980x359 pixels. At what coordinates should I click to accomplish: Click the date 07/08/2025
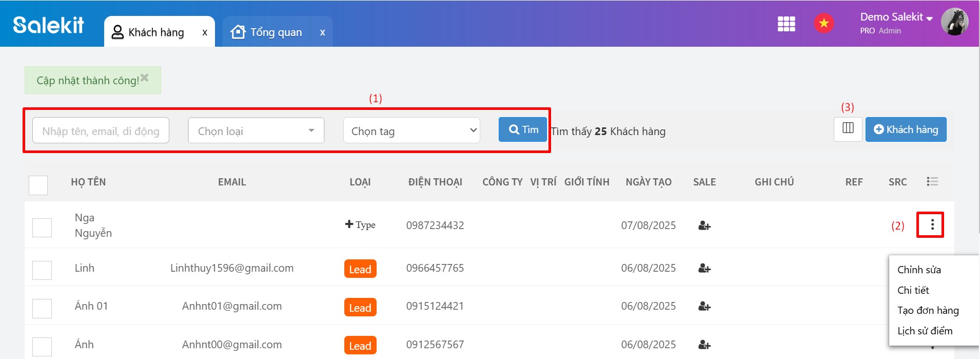point(649,225)
